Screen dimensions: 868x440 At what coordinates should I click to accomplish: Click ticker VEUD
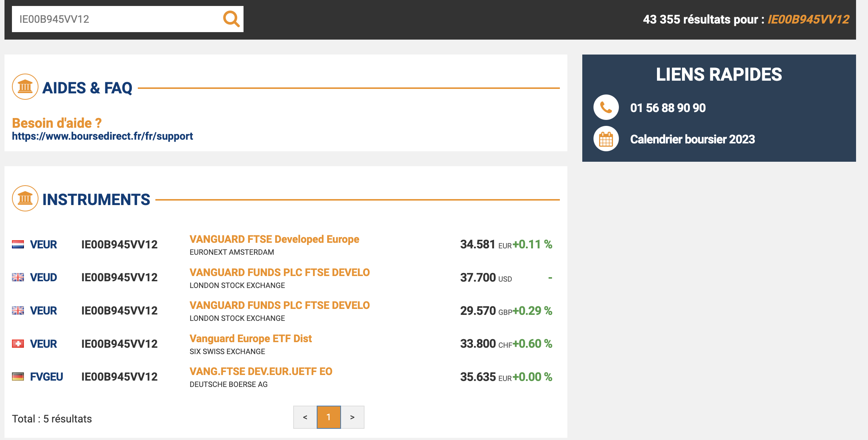point(43,277)
